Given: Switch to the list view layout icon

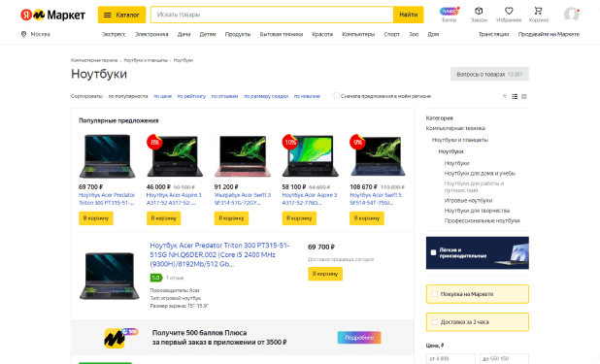Looking at the screenshot, I should pyautogui.click(x=515, y=96).
